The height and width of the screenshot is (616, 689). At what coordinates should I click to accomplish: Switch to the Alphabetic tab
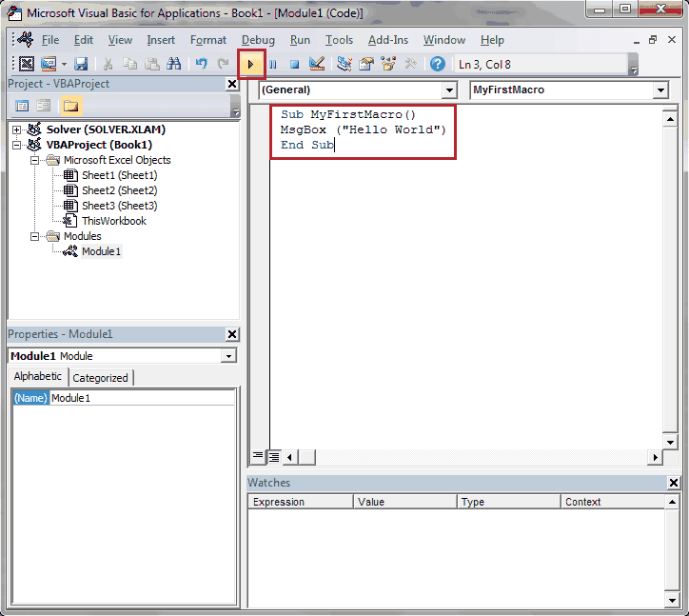click(38, 376)
